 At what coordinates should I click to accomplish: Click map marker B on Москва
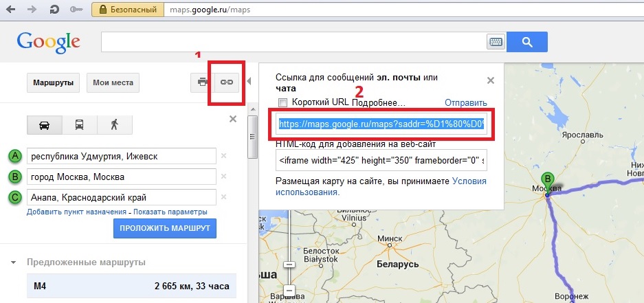pyautogui.click(x=547, y=183)
